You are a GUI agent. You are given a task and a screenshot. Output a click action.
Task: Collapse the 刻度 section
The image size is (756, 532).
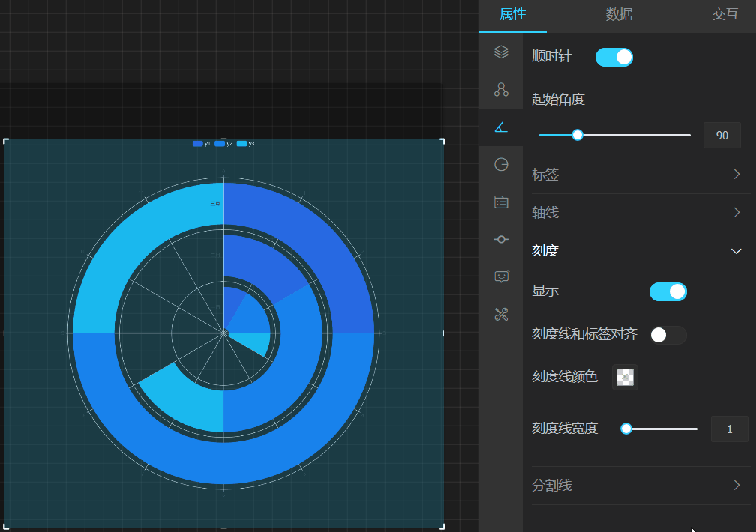640,251
